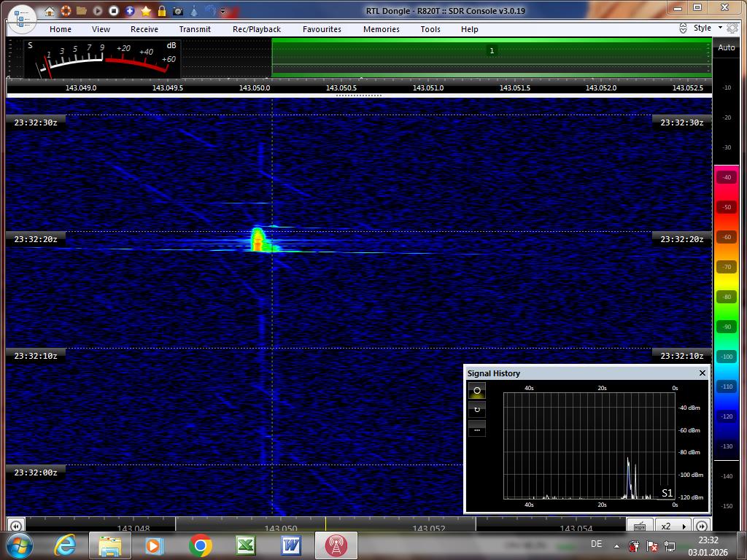Click the DE language indicator in tray
Image resolution: width=747 pixels, height=560 pixels.
click(596, 544)
